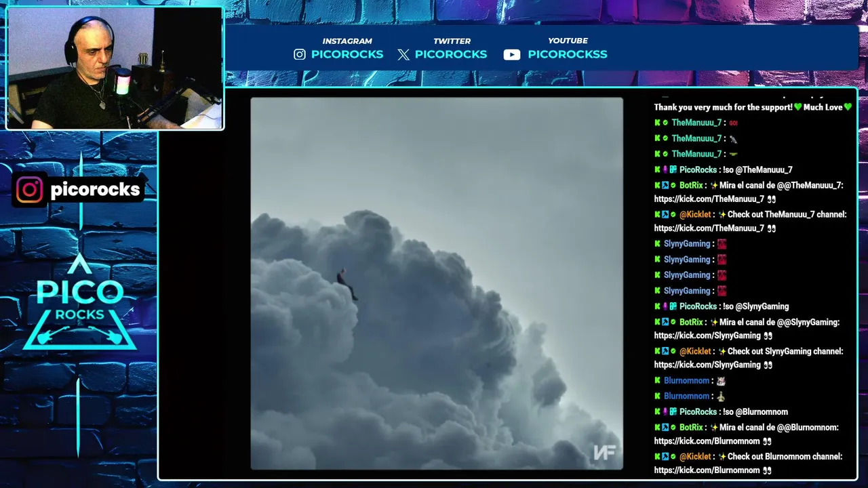Click the PICOROCKS Instagram handle in the banner
The height and width of the screenshot is (488, 868).
coord(347,54)
